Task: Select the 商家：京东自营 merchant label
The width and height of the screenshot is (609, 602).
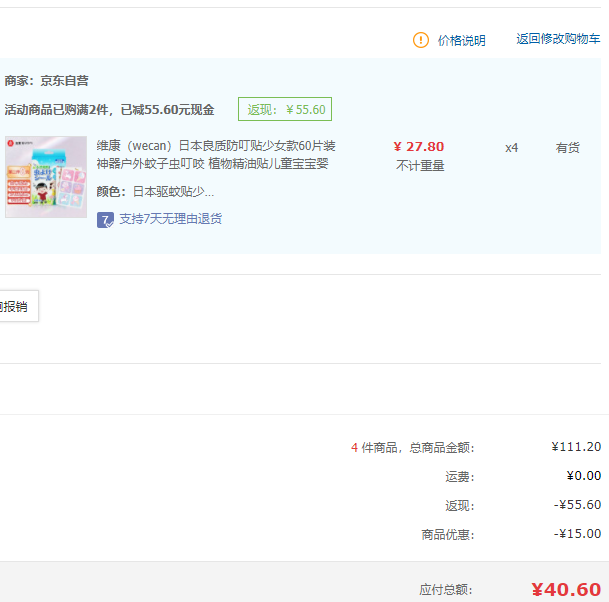Action: pos(46,80)
